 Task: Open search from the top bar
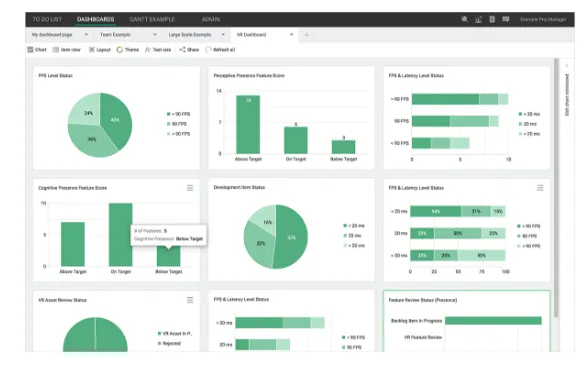coord(464,19)
